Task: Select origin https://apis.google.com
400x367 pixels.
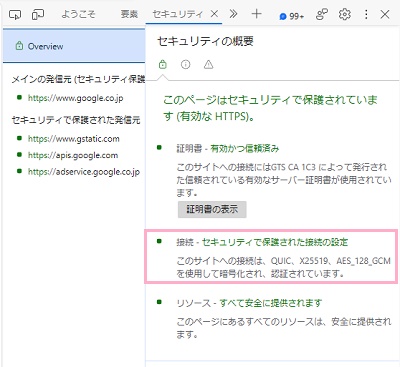Action: pyautogui.click(x=73, y=155)
